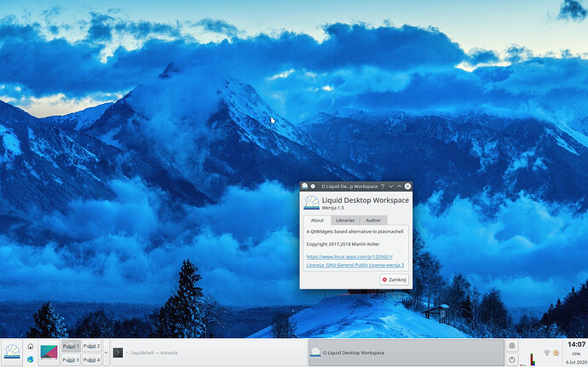Click the 'Wersja 1.5' version text
This screenshot has height=367, width=588.
tap(332, 208)
